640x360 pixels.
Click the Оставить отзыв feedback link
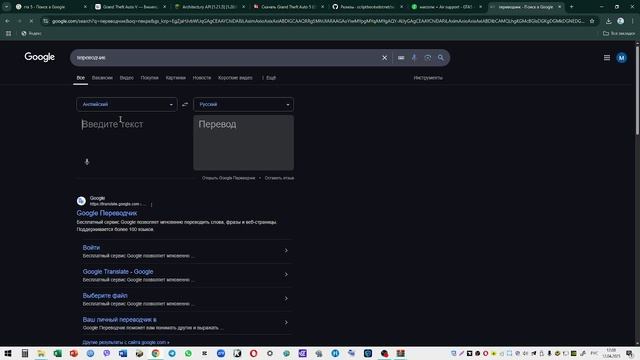[279, 178]
